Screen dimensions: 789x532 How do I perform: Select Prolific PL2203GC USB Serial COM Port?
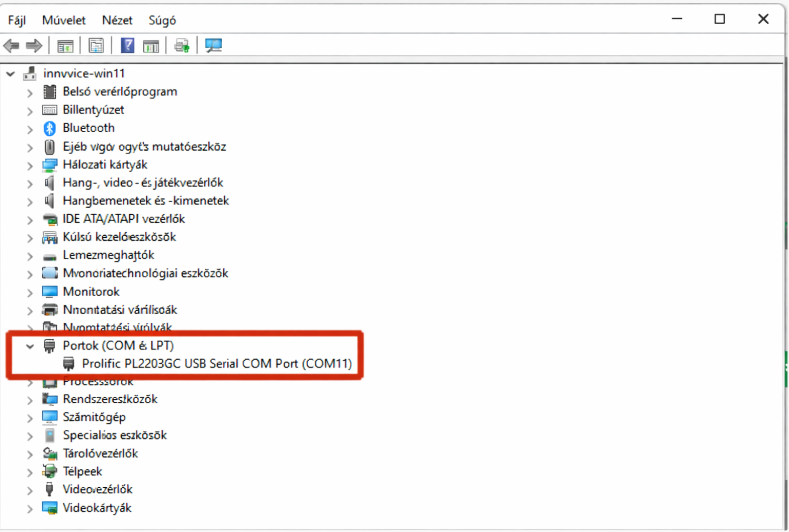coord(216,364)
